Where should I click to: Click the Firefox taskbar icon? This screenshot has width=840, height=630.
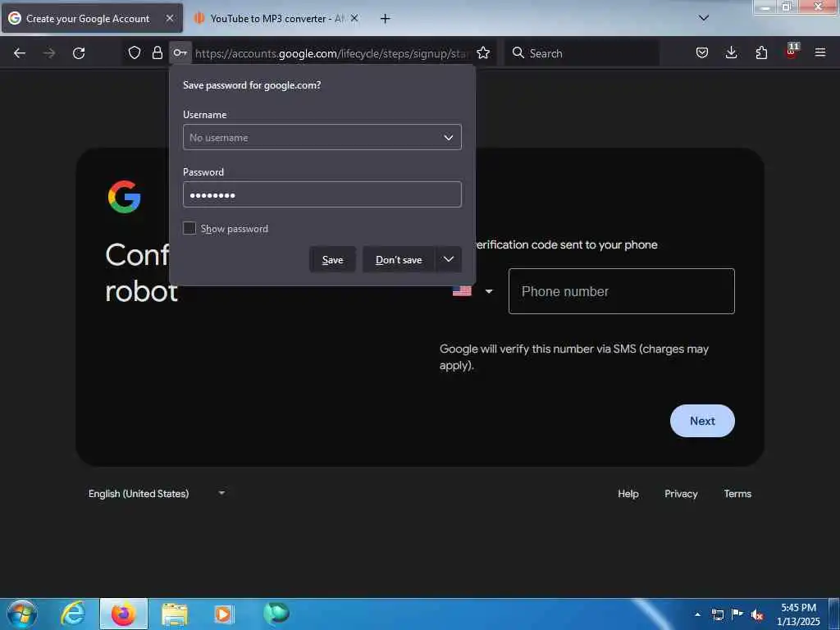click(x=124, y=614)
